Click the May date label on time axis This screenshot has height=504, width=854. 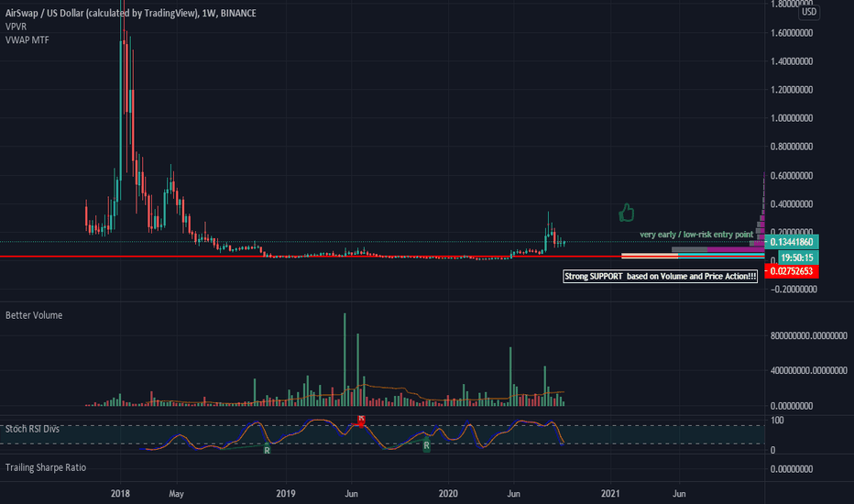click(177, 494)
